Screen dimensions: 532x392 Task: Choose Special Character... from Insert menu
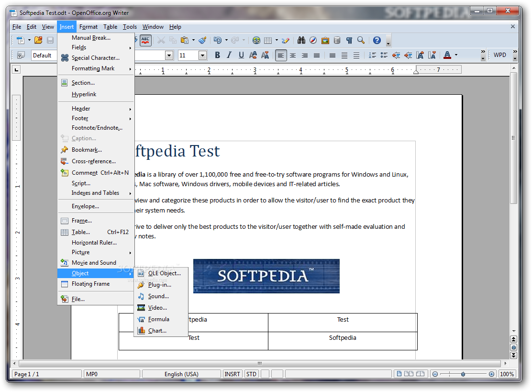click(x=96, y=58)
